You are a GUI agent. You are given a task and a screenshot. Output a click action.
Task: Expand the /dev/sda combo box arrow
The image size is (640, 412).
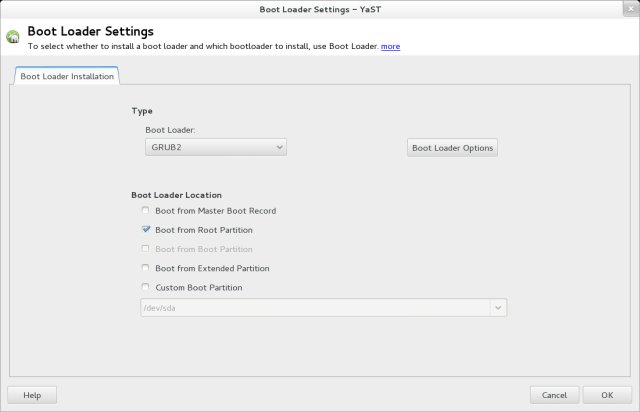tap(497, 308)
